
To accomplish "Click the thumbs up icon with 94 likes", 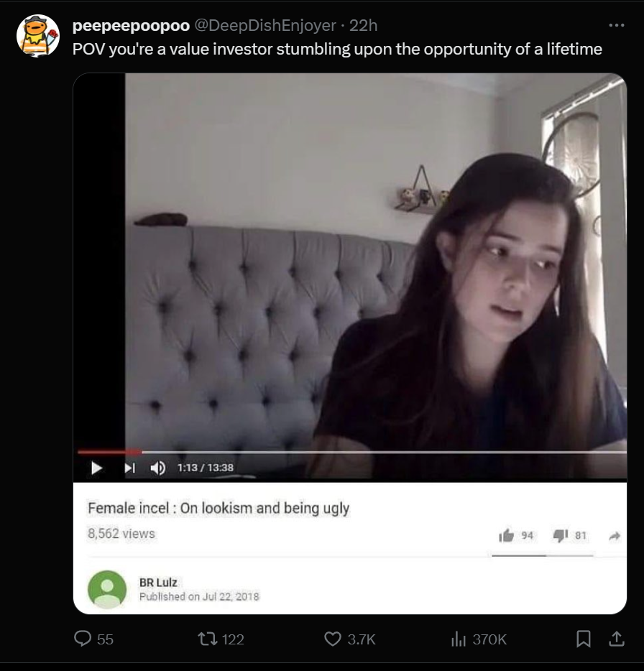I will click(x=506, y=535).
